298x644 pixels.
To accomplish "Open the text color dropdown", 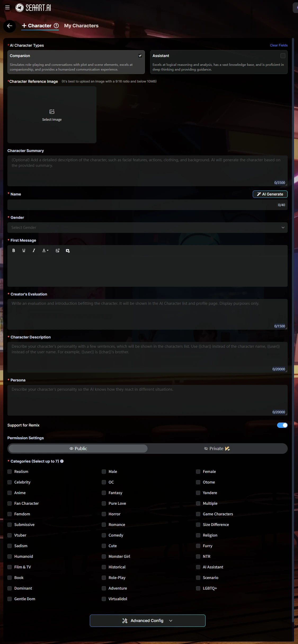I will (45, 250).
